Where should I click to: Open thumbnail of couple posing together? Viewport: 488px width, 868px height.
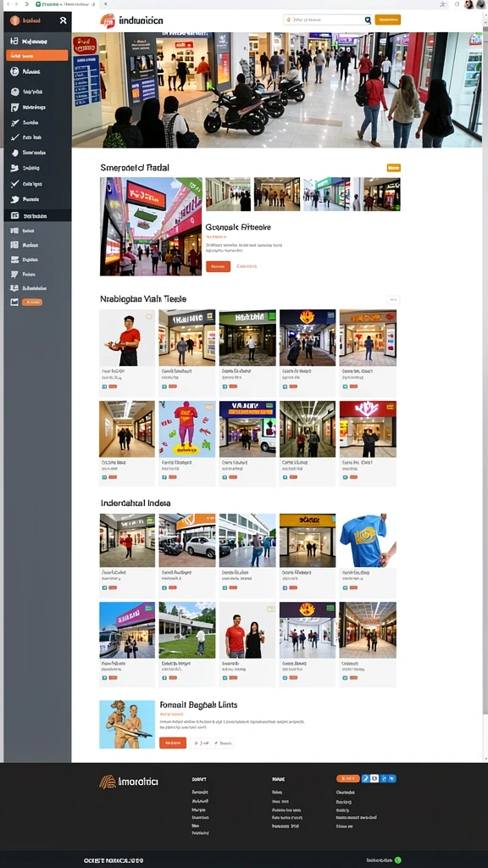[247, 630]
